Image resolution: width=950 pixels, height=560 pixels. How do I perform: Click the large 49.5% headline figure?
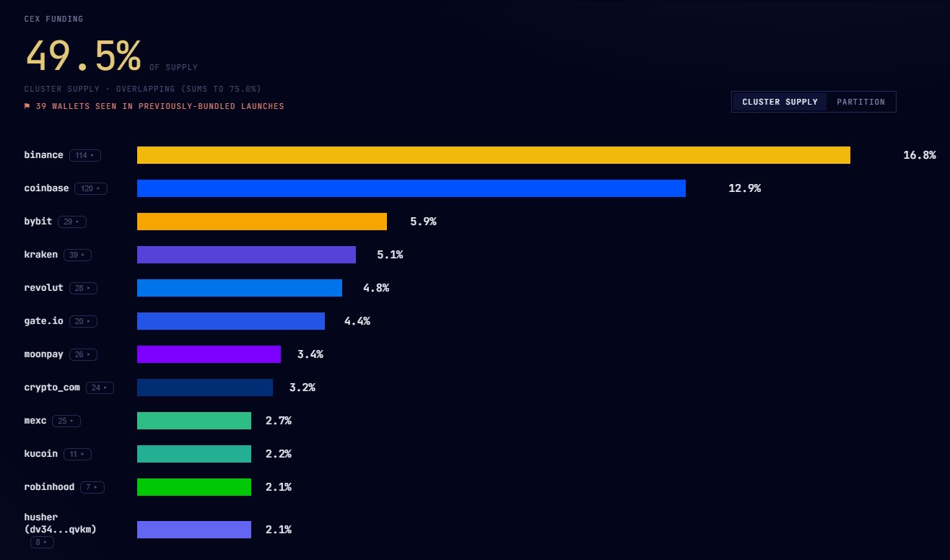83,56
